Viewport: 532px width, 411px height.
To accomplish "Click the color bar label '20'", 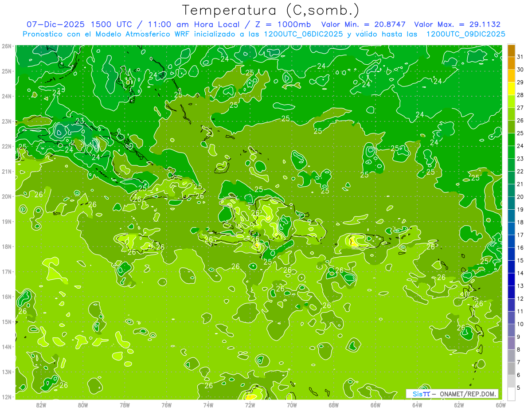I will click(520, 197).
